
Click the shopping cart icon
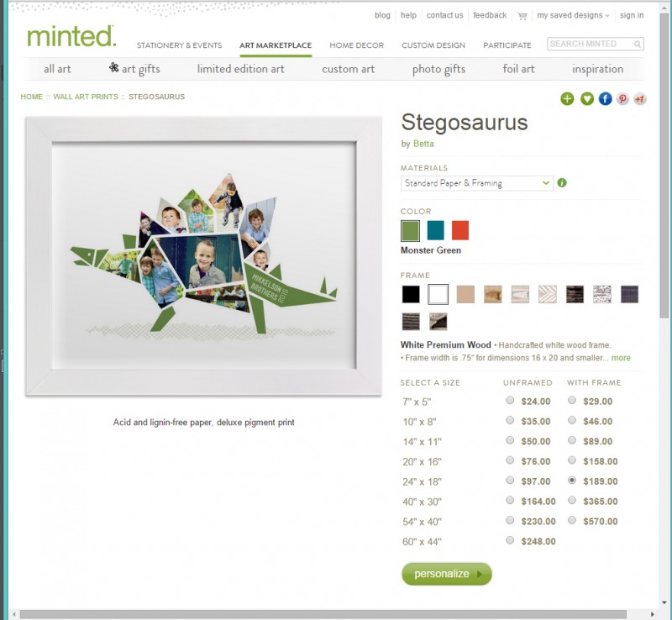point(522,16)
